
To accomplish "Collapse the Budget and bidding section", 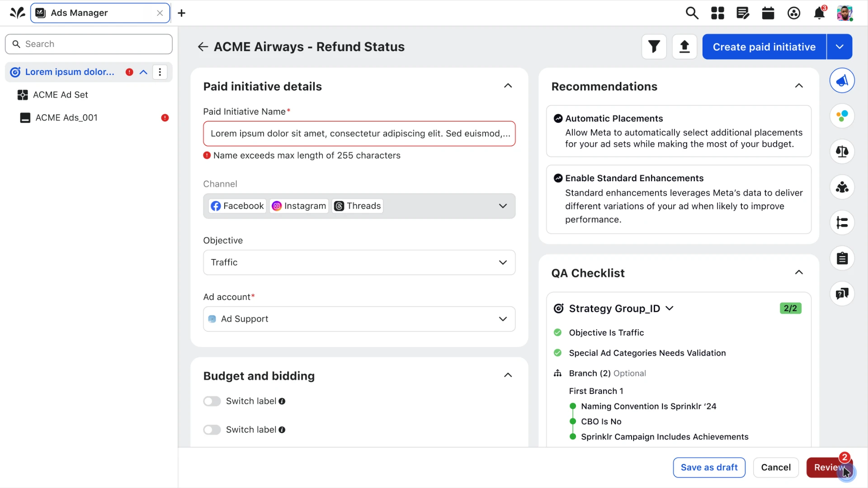I will (508, 375).
